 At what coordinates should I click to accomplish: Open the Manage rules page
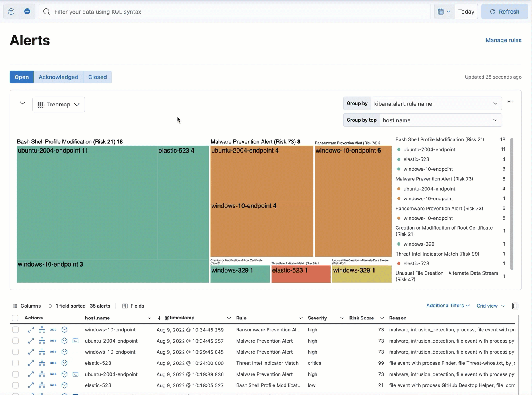[x=503, y=40]
